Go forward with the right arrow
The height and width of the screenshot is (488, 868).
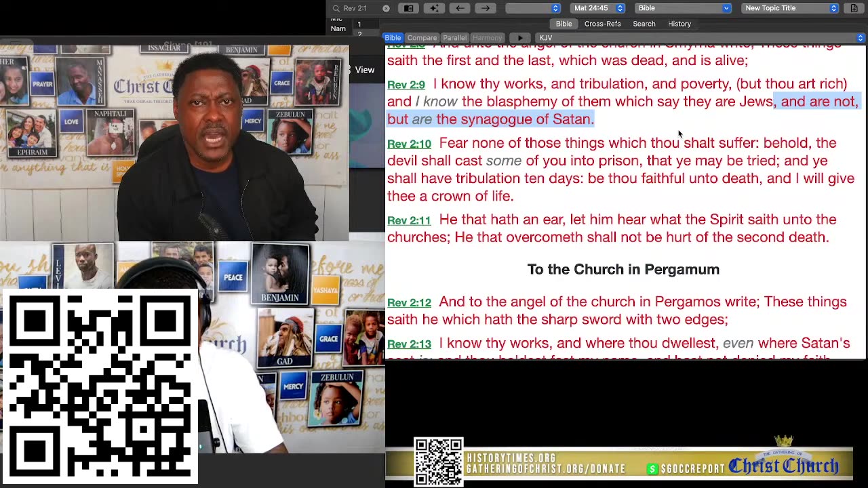pyautogui.click(x=486, y=8)
